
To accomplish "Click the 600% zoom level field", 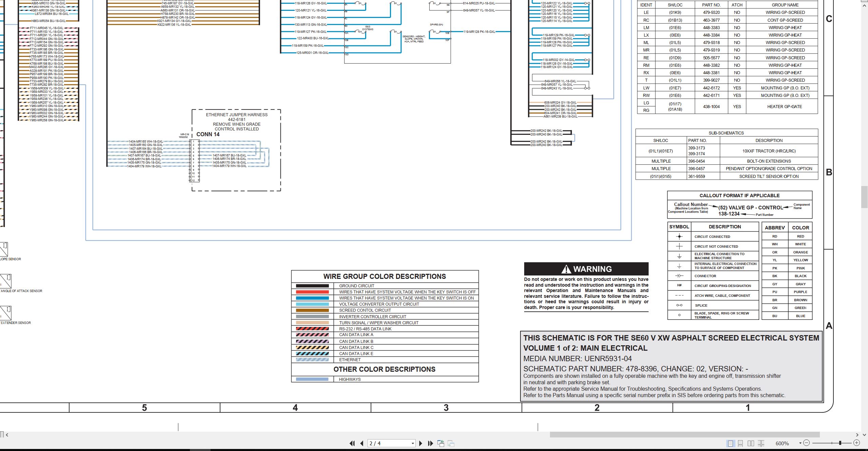I will [x=782, y=443].
